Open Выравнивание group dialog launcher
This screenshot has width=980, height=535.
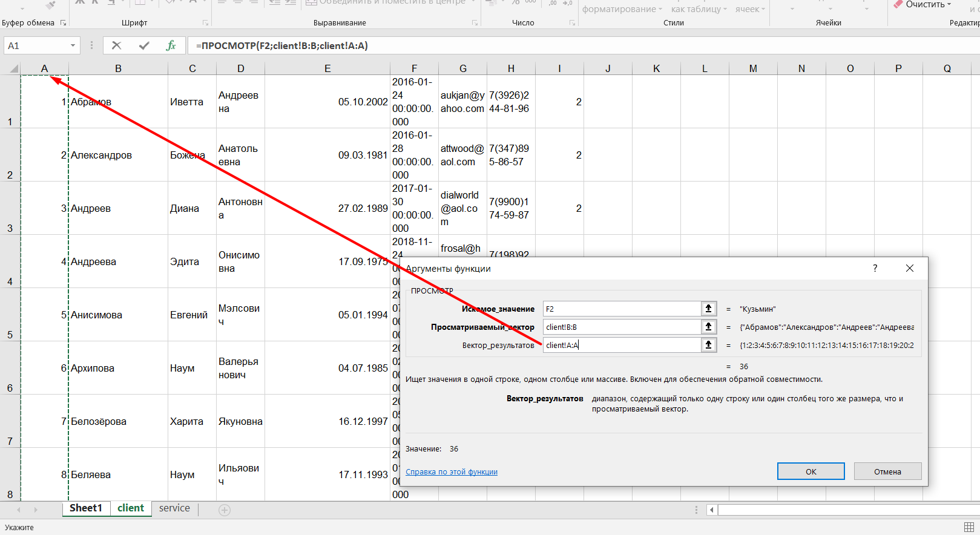click(x=475, y=23)
